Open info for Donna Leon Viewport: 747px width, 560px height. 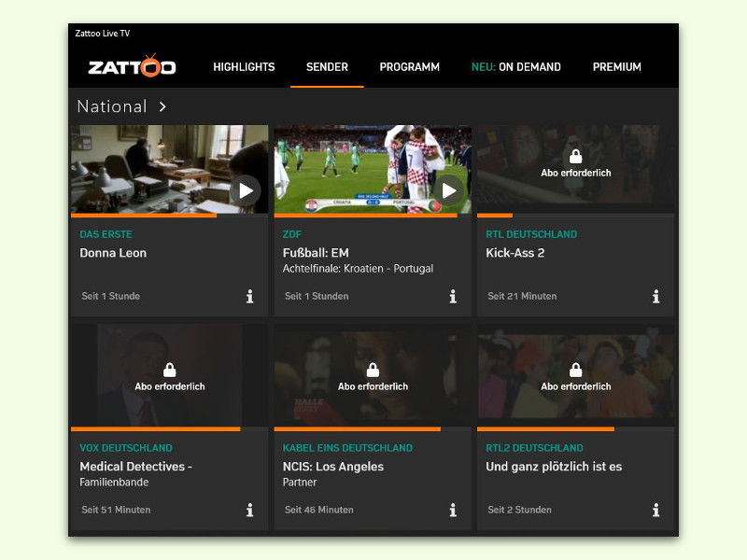point(249,296)
